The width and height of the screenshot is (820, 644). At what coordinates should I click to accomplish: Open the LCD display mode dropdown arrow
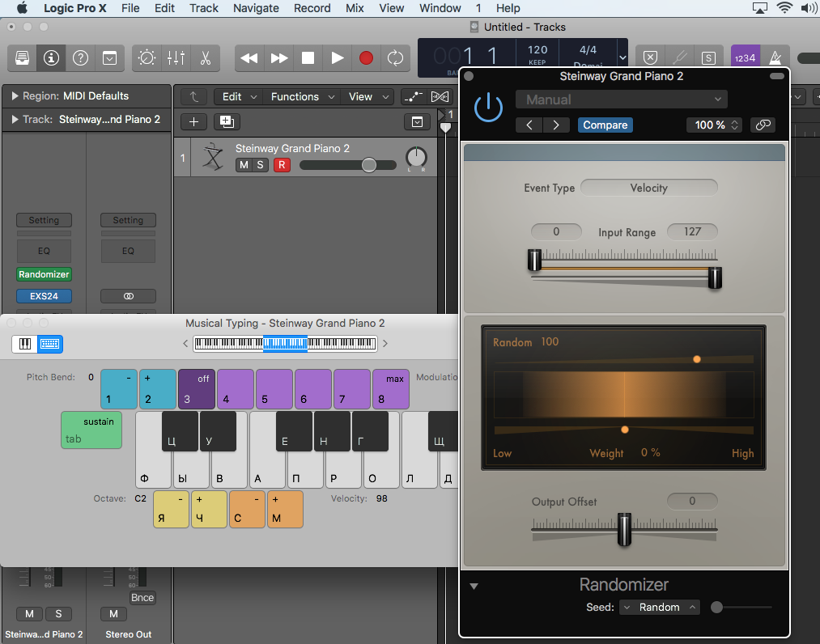click(x=622, y=57)
